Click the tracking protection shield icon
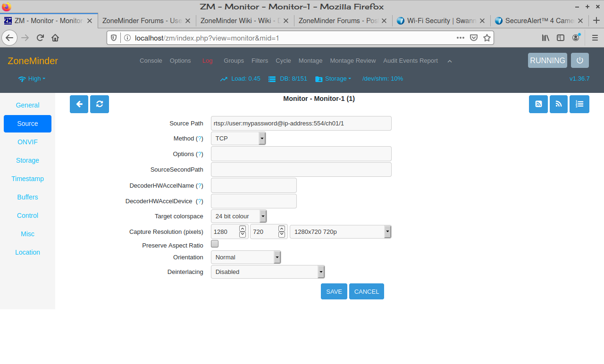Viewport: 604px width, 364px height. pos(114,38)
